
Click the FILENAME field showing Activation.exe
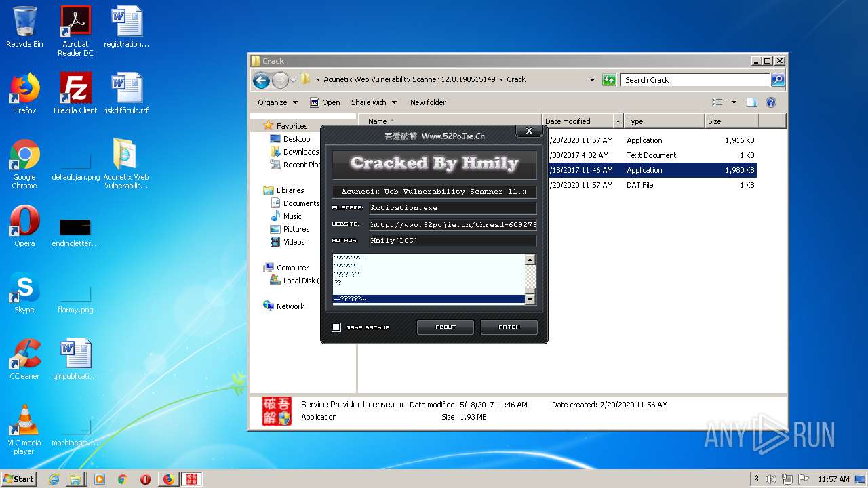(x=453, y=208)
